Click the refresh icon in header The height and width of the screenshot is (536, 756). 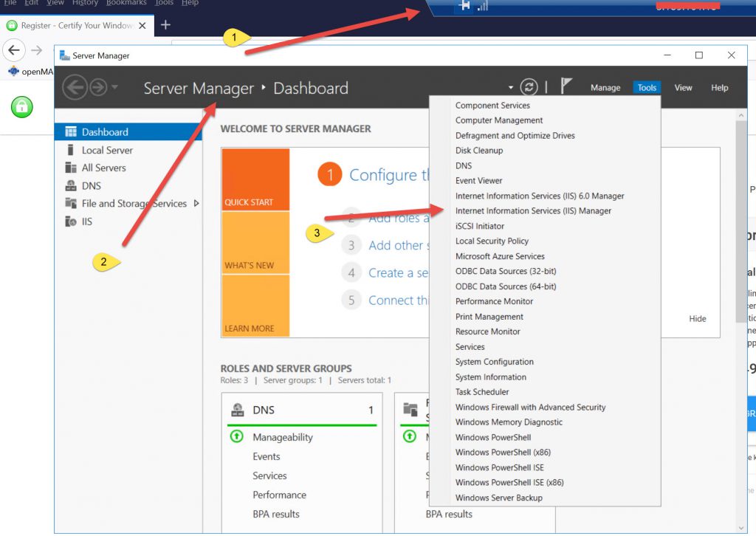(529, 87)
